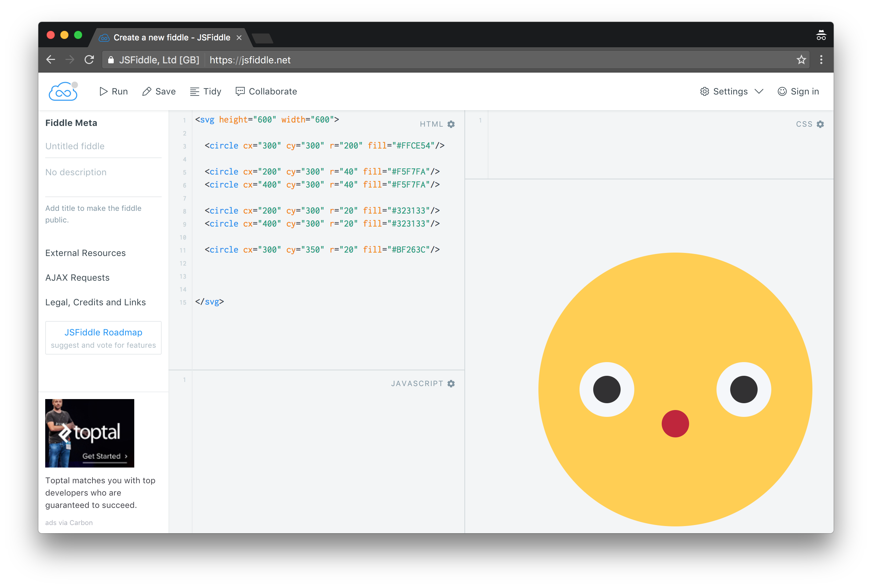Expand External Resources section
Viewport: 872px width, 588px height.
tap(86, 253)
